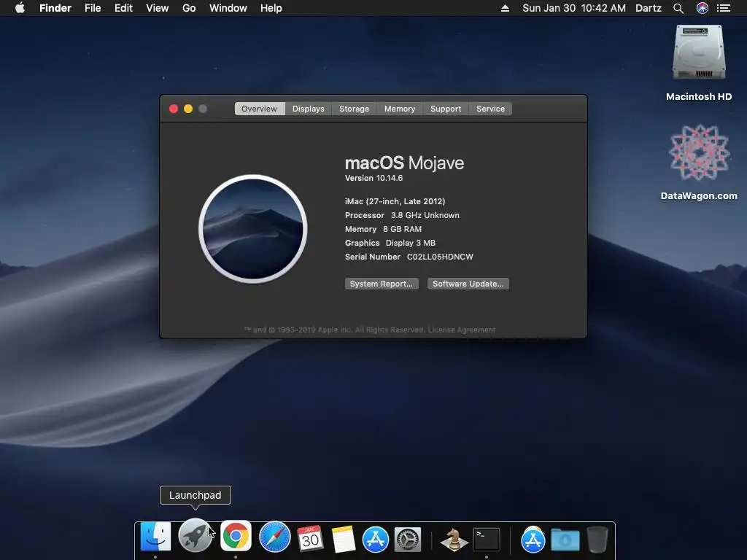Open the Downloads folder in Dock

click(x=565, y=540)
